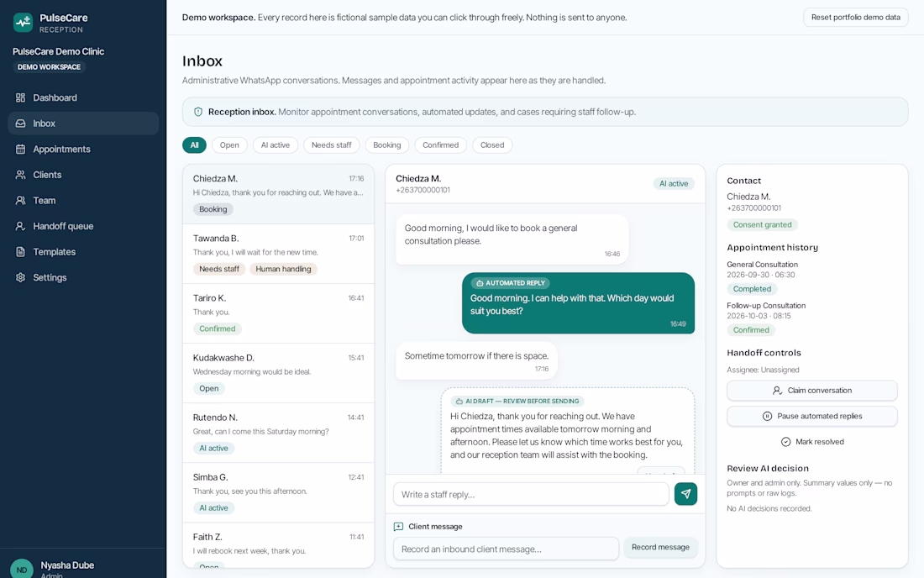Click the Appointments calendar icon
The width and height of the screenshot is (924, 578).
tap(21, 149)
